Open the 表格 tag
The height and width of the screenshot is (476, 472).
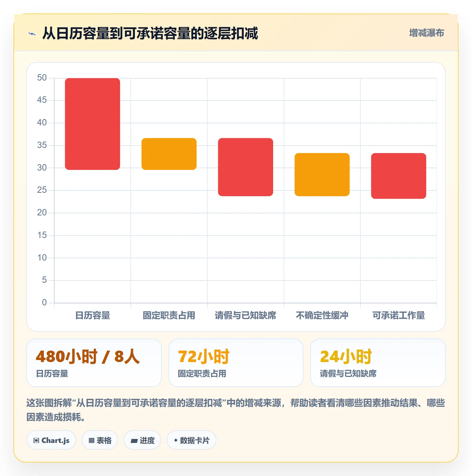point(100,440)
